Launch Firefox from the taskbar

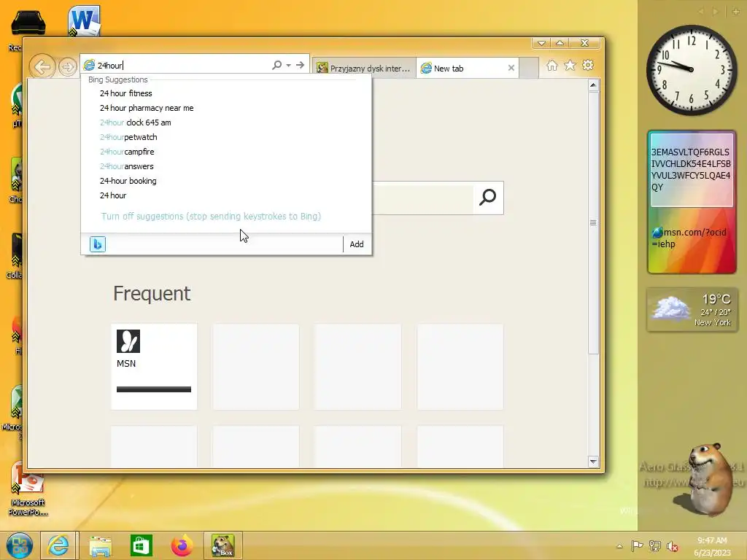[182, 545]
